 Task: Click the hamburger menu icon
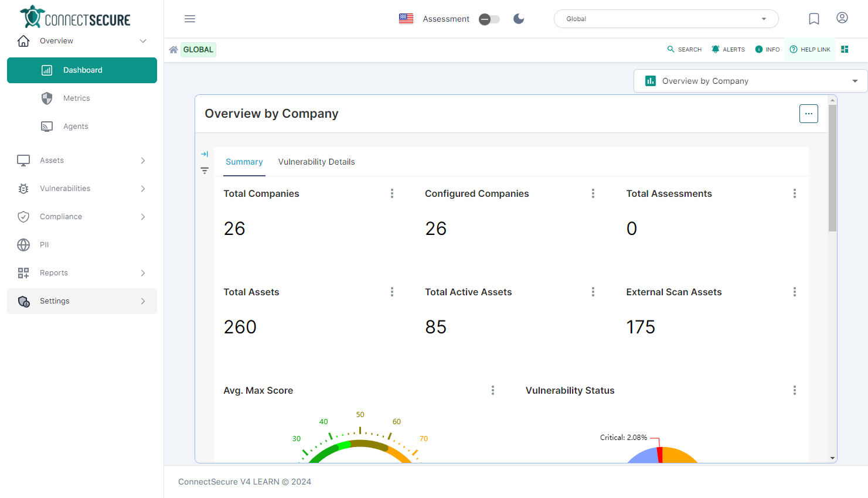pyautogui.click(x=190, y=19)
